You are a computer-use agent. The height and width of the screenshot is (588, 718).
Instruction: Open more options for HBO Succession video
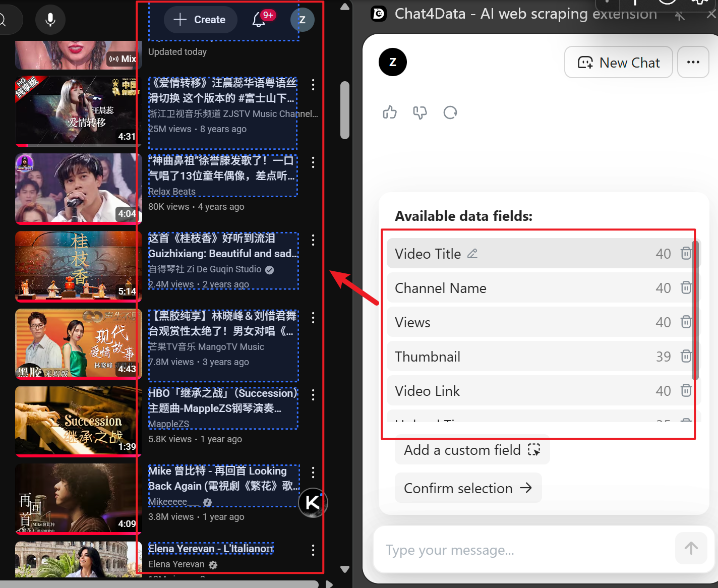pyautogui.click(x=313, y=395)
